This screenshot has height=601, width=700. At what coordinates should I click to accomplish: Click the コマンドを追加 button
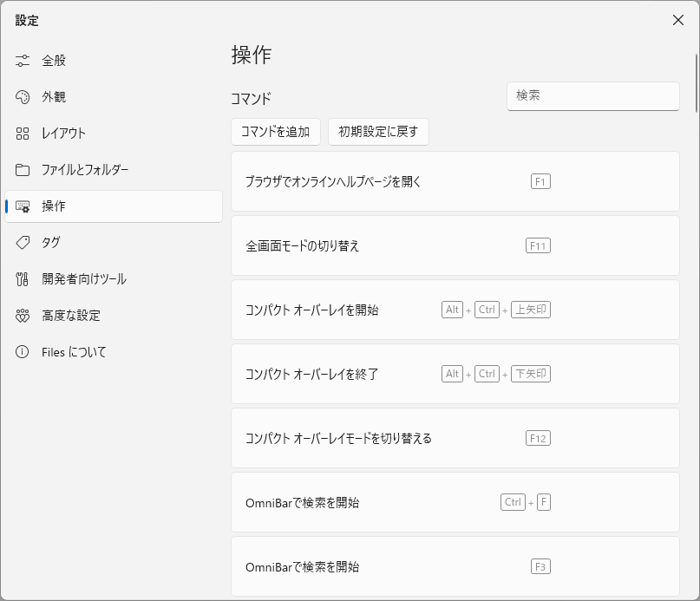pyautogui.click(x=276, y=132)
